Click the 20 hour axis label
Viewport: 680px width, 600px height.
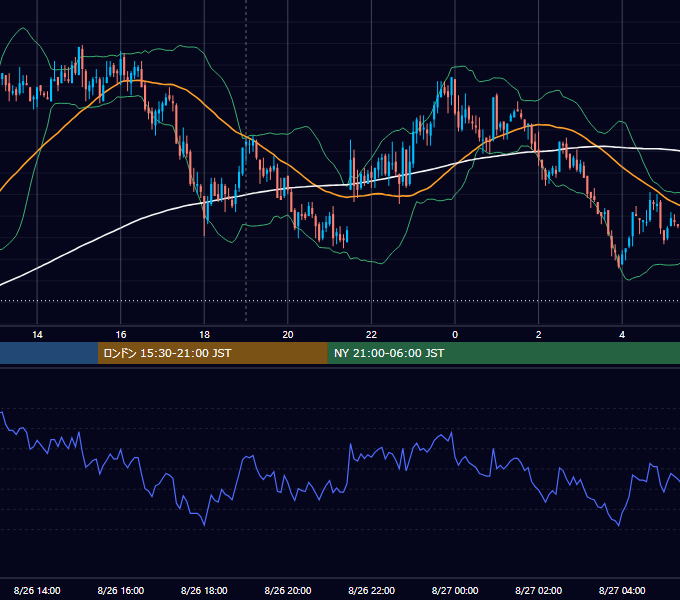click(x=288, y=335)
